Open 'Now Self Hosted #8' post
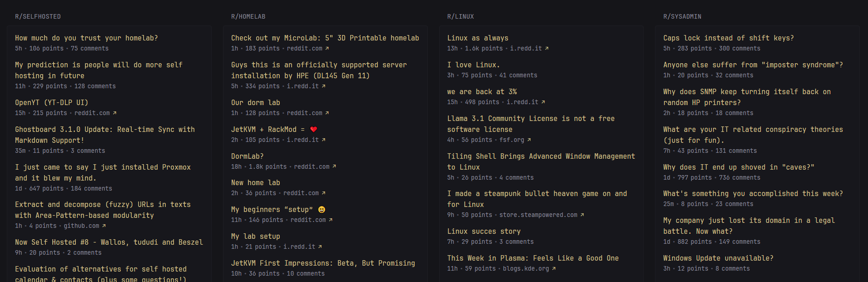This screenshot has height=282, width=868. tap(109, 242)
